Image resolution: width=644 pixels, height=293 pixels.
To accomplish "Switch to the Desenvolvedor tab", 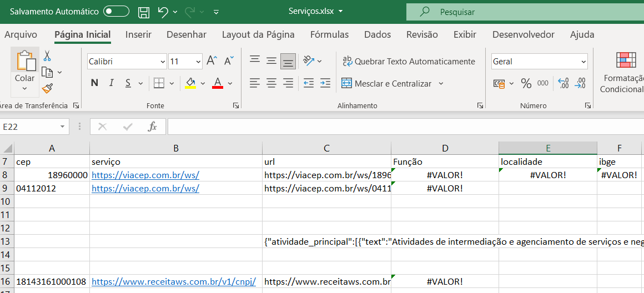I will [523, 35].
